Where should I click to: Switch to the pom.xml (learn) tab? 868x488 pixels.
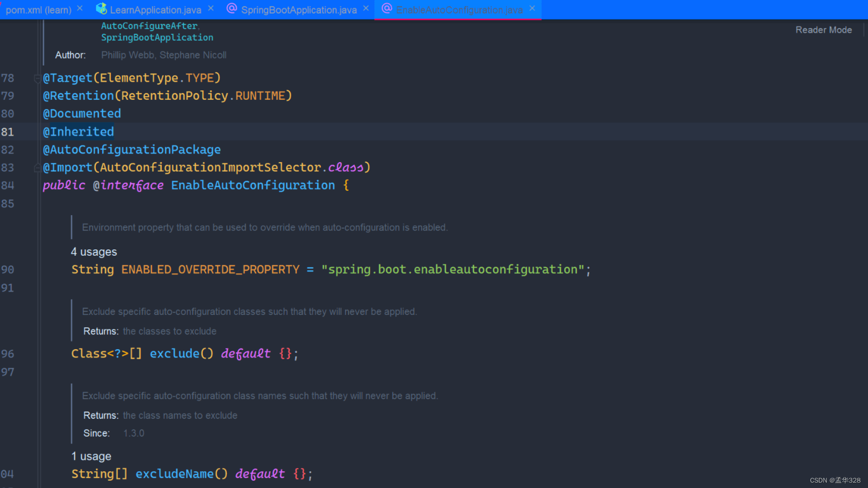coord(38,9)
